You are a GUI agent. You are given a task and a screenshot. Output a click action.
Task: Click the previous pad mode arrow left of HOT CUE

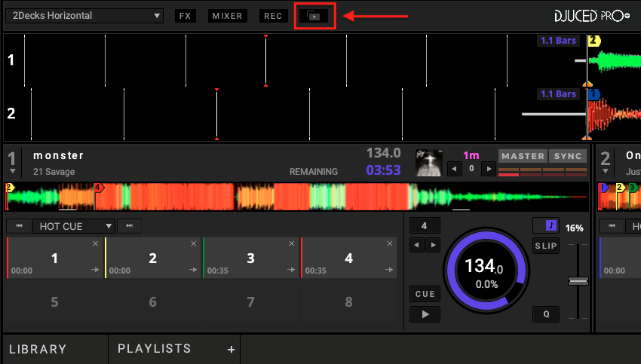[x=19, y=226]
